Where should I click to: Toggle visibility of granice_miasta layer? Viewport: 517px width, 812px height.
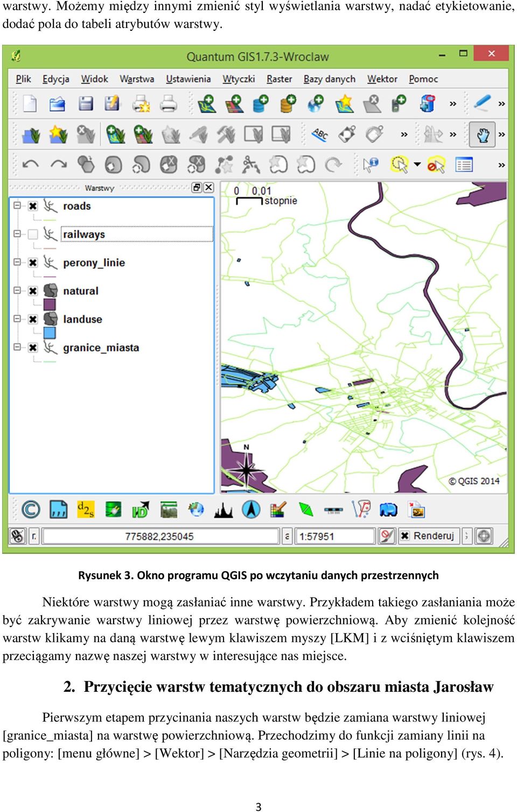pyautogui.click(x=33, y=348)
